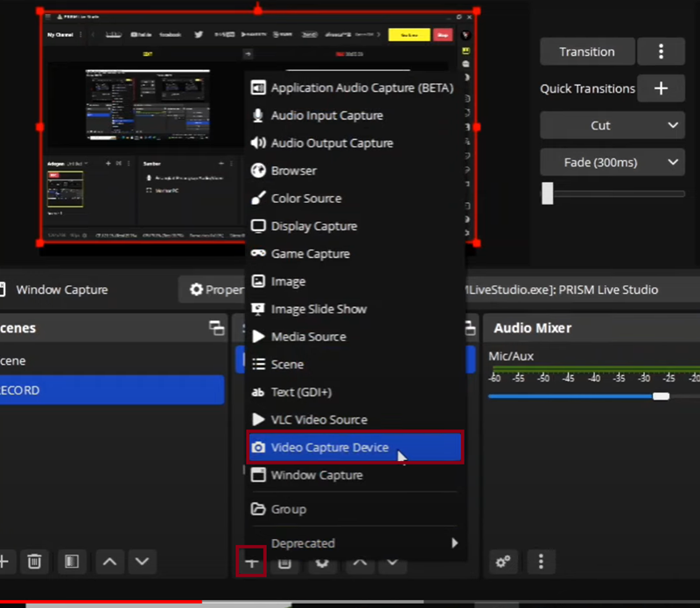
Task: Open the Fade (300ms) dropdown
Action: click(x=611, y=163)
